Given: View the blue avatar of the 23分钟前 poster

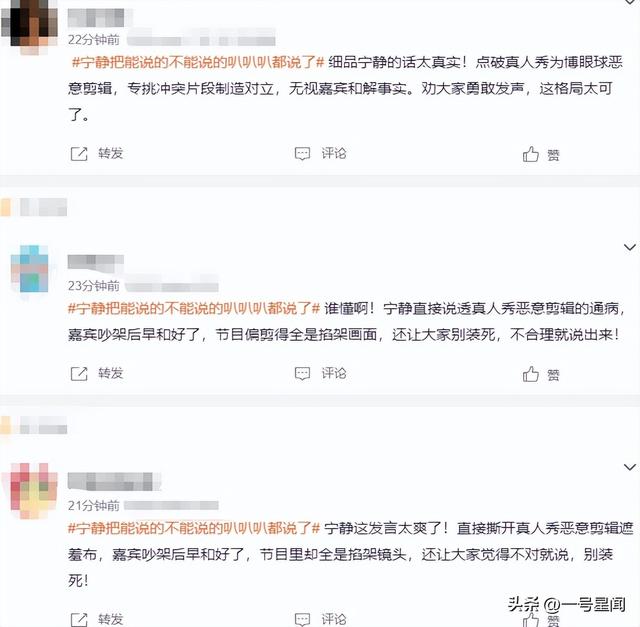Looking at the screenshot, I should (29, 269).
